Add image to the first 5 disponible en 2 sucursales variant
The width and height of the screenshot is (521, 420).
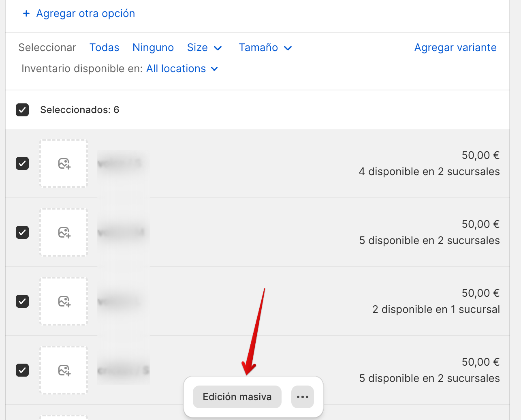point(64,232)
